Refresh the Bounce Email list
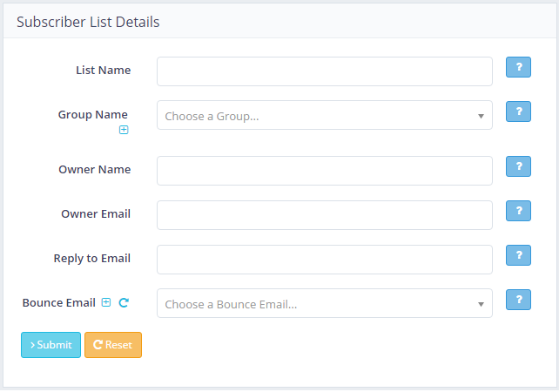The width and height of the screenshot is (559, 392). [x=124, y=303]
